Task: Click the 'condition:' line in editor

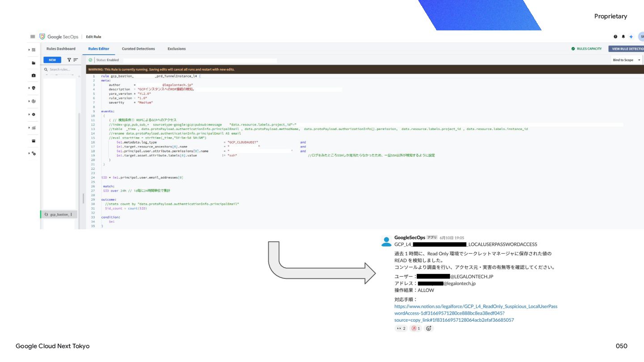Action: click(x=110, y=217)
